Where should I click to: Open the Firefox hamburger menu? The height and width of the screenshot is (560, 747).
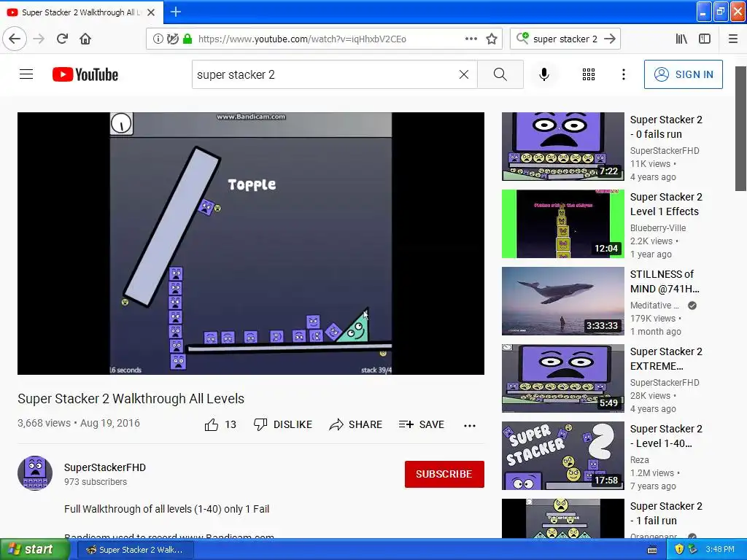pyautogui.click(x=733, y=39)
